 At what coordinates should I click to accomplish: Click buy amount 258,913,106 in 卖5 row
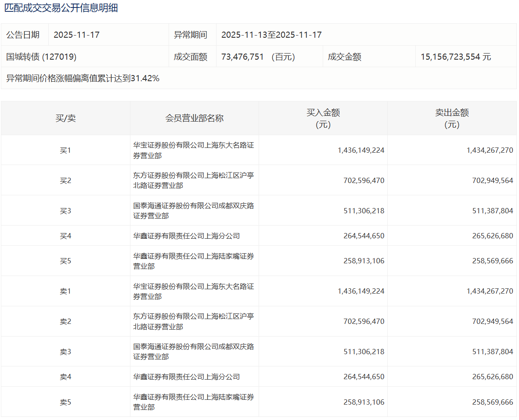tap(364, 402)
